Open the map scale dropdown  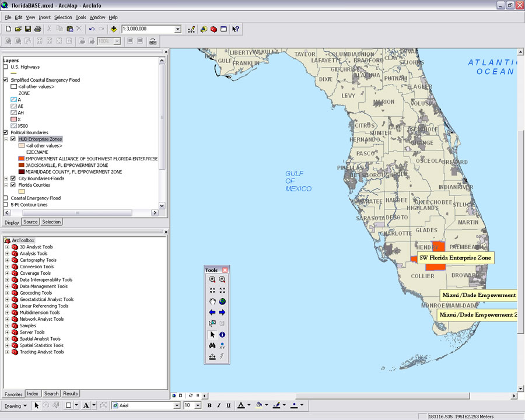178,29
